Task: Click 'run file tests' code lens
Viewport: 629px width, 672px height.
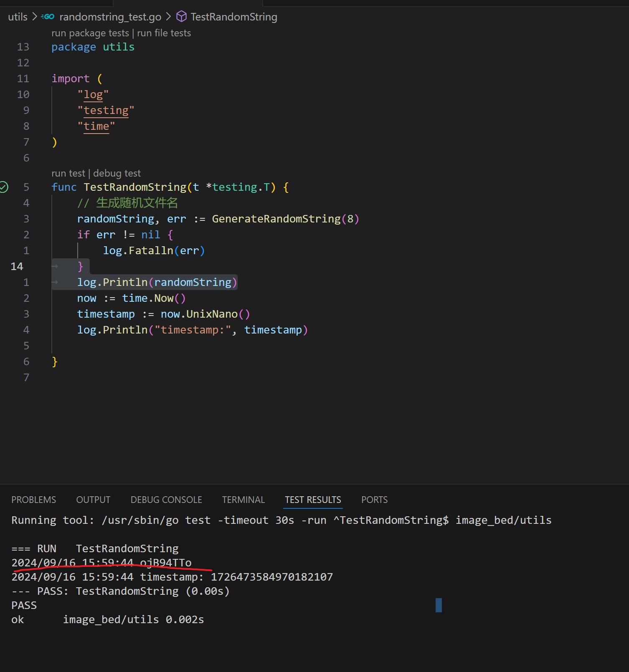Action: [164, 33]
